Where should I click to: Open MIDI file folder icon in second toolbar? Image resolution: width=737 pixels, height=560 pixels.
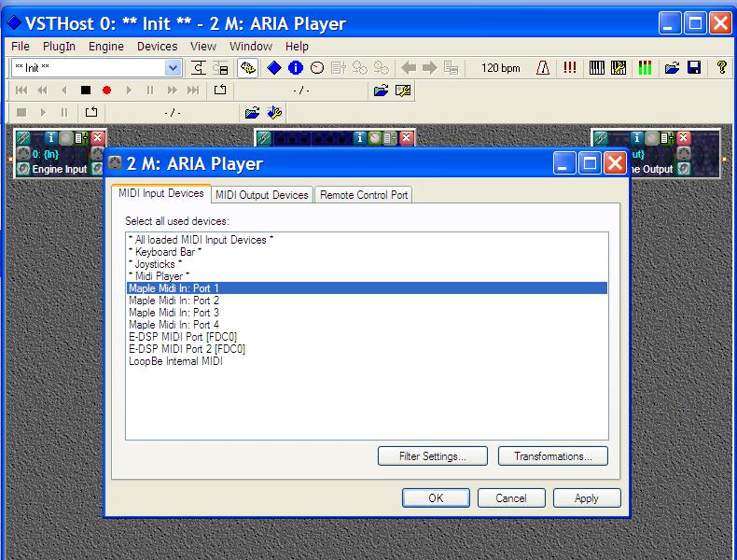coord(381,91)
